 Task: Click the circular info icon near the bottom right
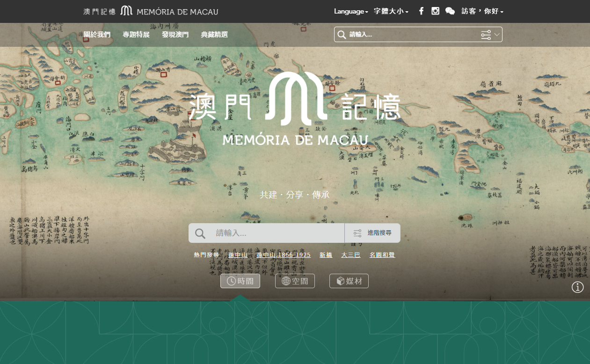pos(577,287)
